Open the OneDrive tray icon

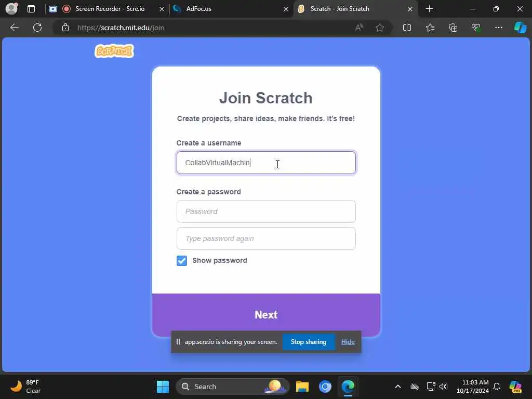click(414, 387)
